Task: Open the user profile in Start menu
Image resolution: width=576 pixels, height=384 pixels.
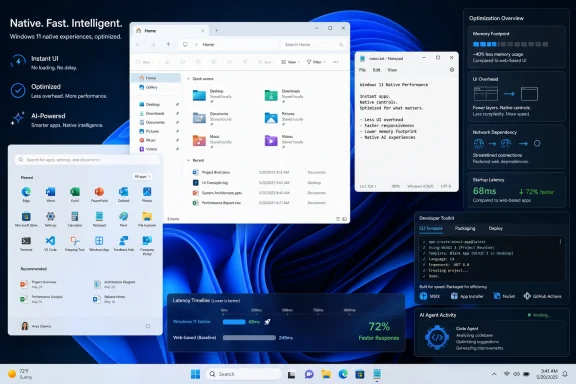Action: 36,326
